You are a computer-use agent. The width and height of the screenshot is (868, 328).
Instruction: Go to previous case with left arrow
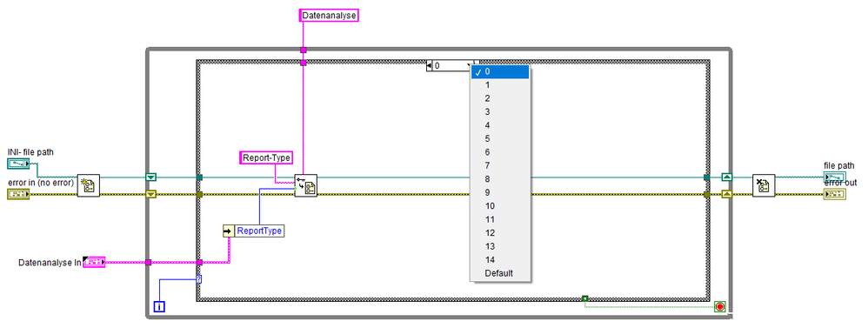[x=430, y=66]
